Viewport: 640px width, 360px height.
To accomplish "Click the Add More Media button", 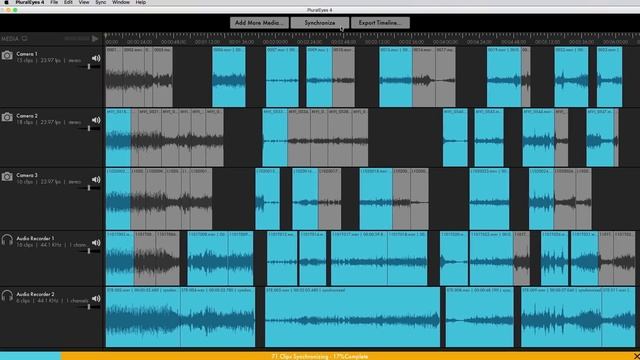I will (259, 23).
